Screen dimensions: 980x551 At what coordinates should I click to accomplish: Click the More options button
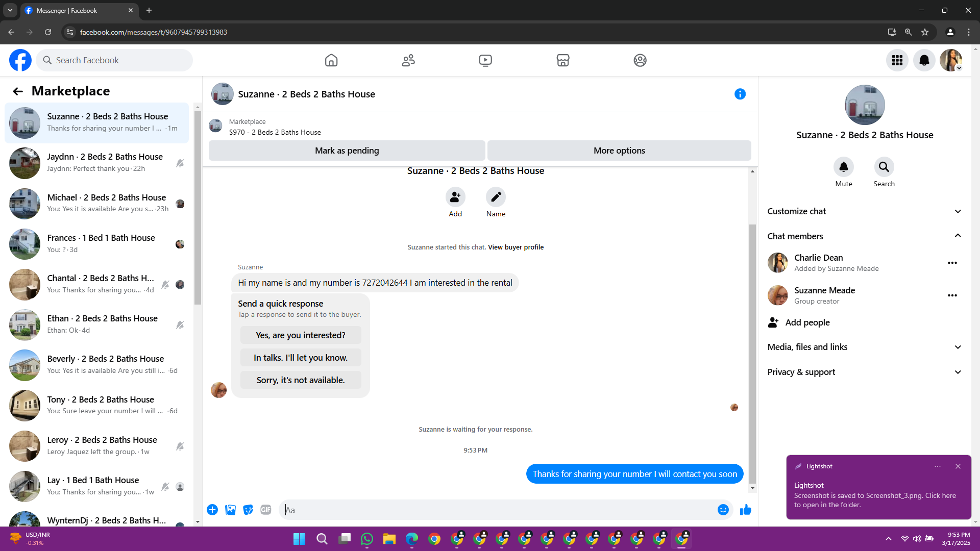(x=619, y=151)
